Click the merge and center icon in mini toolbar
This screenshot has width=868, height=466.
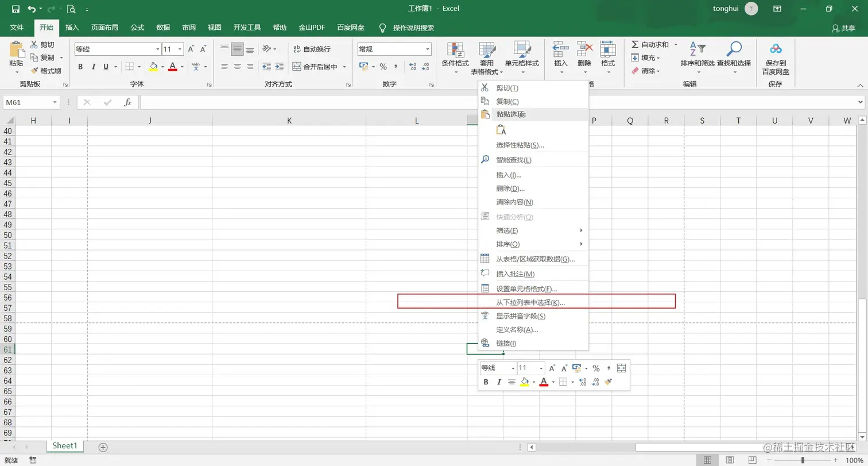(x=621, y=368)
